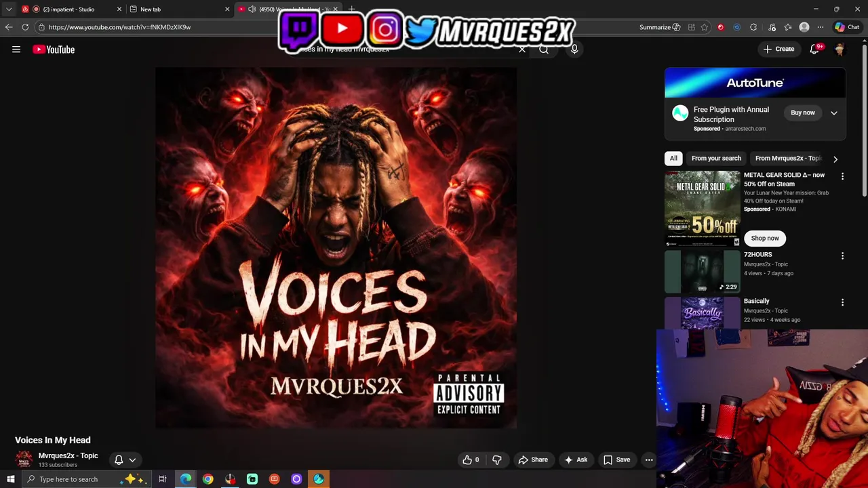Open options menu for 72HOURS video
868x488 pixels.
[x=842, y=256]
